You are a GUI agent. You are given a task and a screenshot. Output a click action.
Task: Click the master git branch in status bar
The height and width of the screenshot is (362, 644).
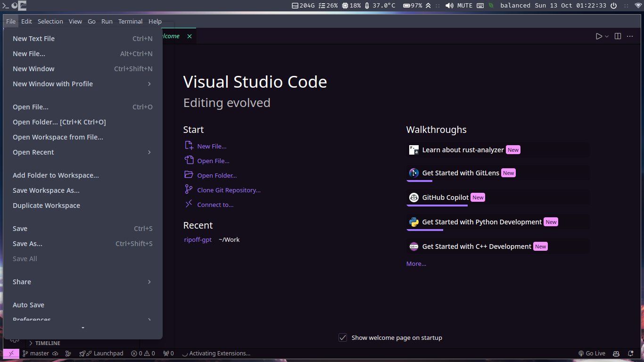tap(36, 354)
